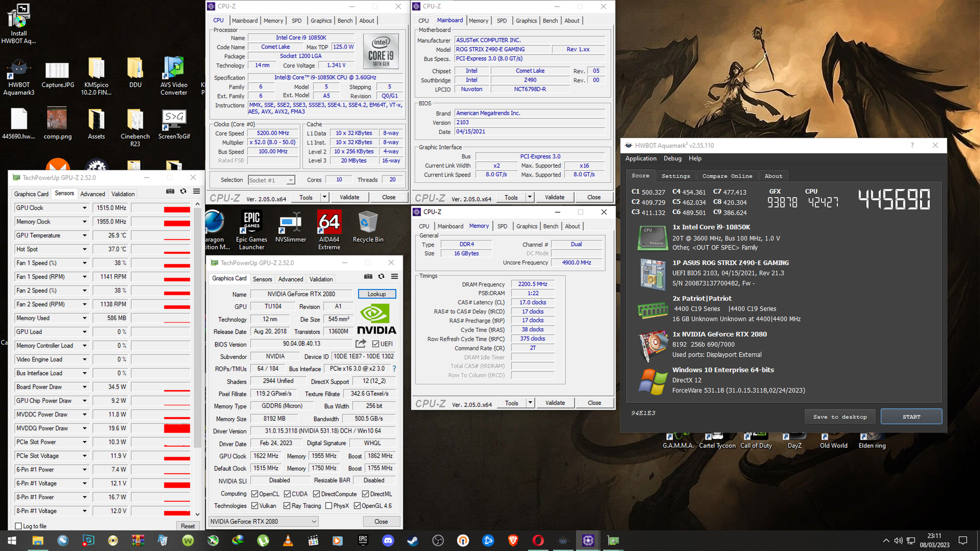Expand GPU Temperature sensor dropdown arrow
Image resolution: width=980 pixels, height=551 pixels.
tap(85, 235)
